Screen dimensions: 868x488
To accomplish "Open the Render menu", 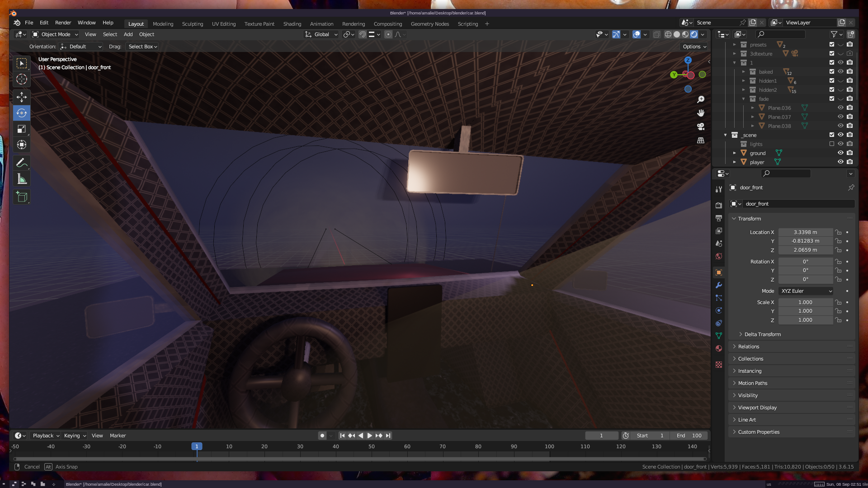I will 63,23.
